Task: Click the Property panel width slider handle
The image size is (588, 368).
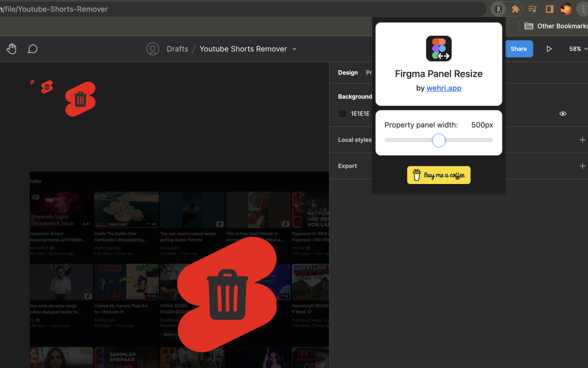Action: 439,140
